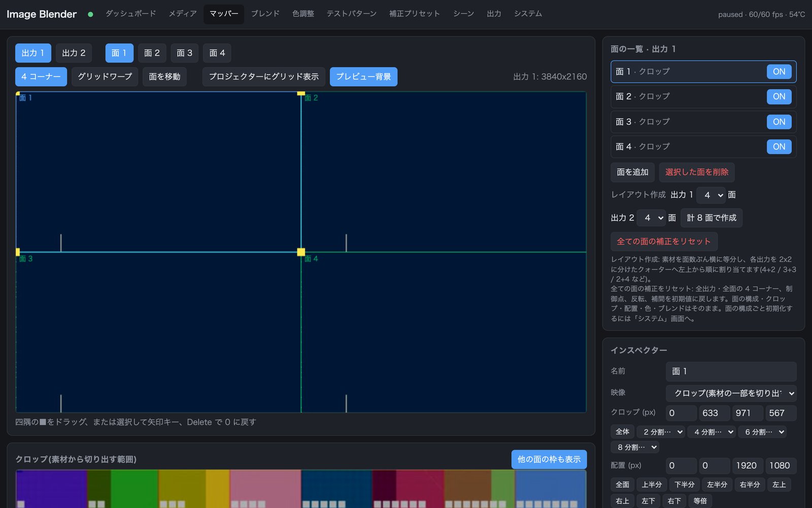Open the 6 分割 dropdown
This screenshot has width=812, height=508.
tap(763, 432)
